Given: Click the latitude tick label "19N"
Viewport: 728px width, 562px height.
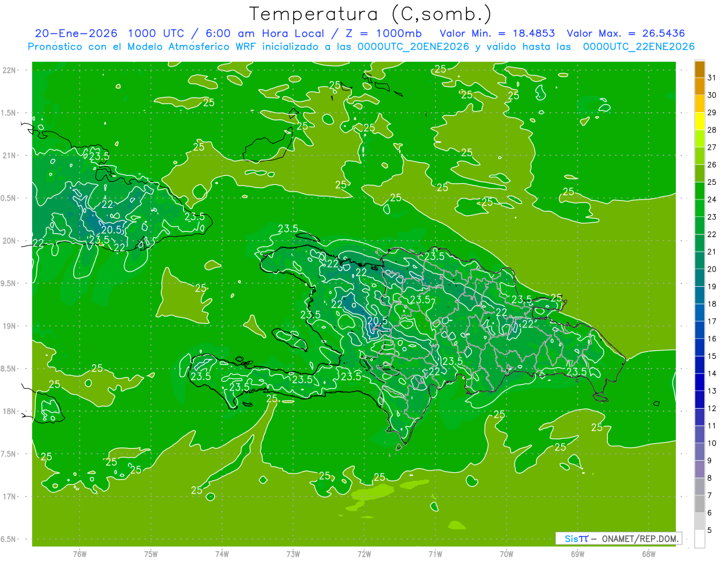Looking at the screenshot, I should pyautogui.click(x=9, y=326).
